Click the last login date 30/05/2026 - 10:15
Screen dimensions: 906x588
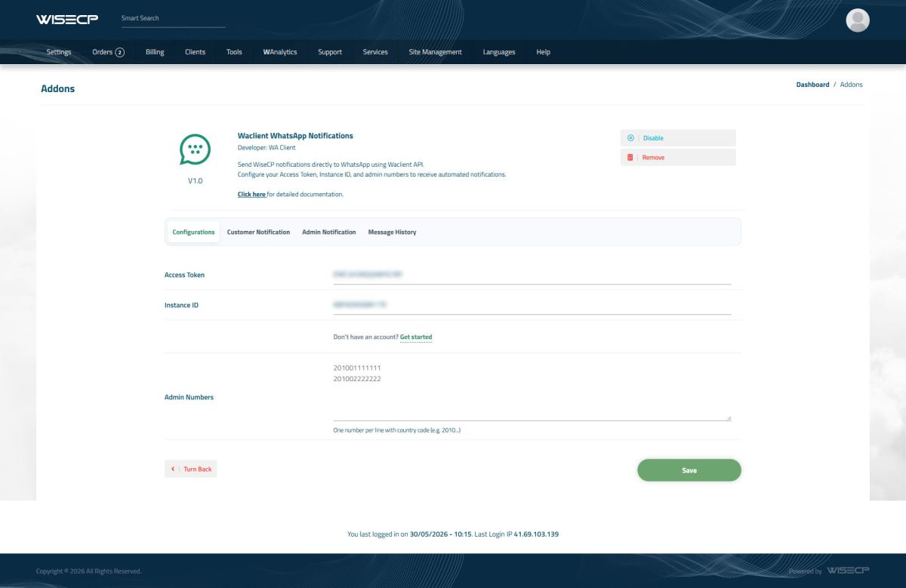[441, 534]
